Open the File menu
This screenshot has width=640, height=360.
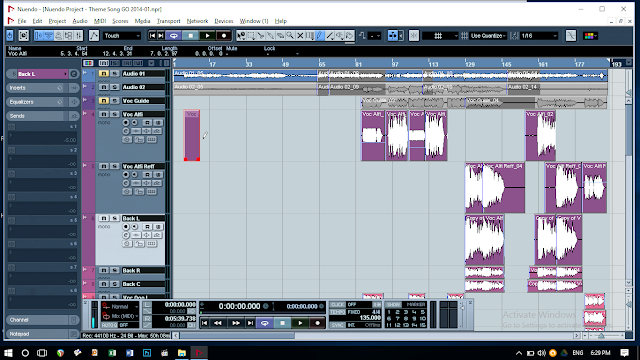(x=22, y=21)
